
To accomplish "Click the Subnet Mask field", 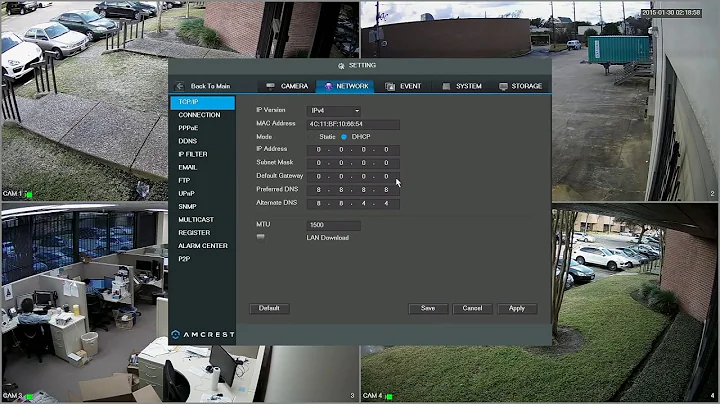I will click(353, 163).
